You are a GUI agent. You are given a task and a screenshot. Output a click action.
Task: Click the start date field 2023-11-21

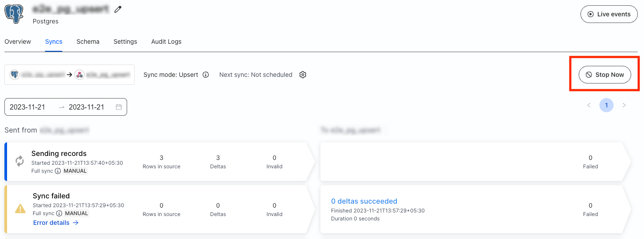[x=27, y=107]
